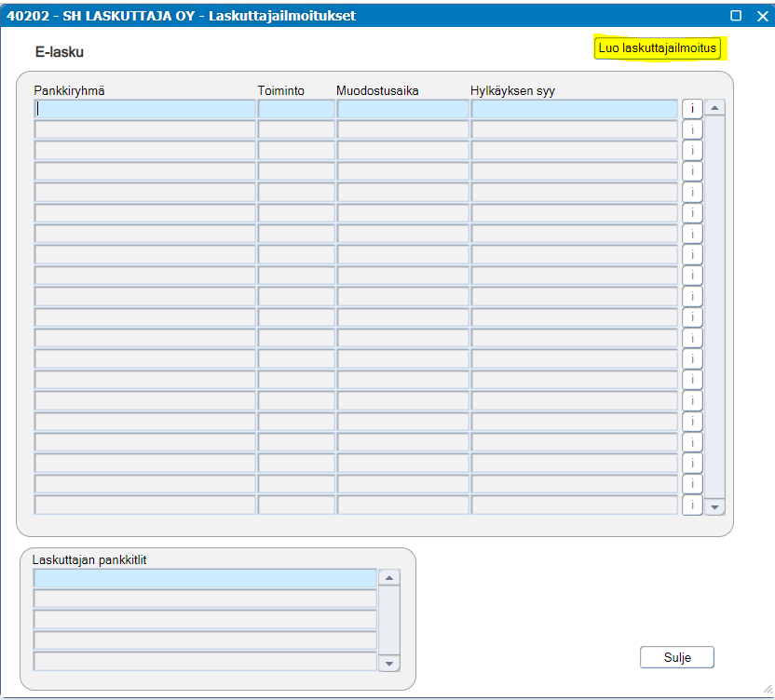Select the first Hylkäyksen syy field
The image size is (775, 700).
point(575,109)
